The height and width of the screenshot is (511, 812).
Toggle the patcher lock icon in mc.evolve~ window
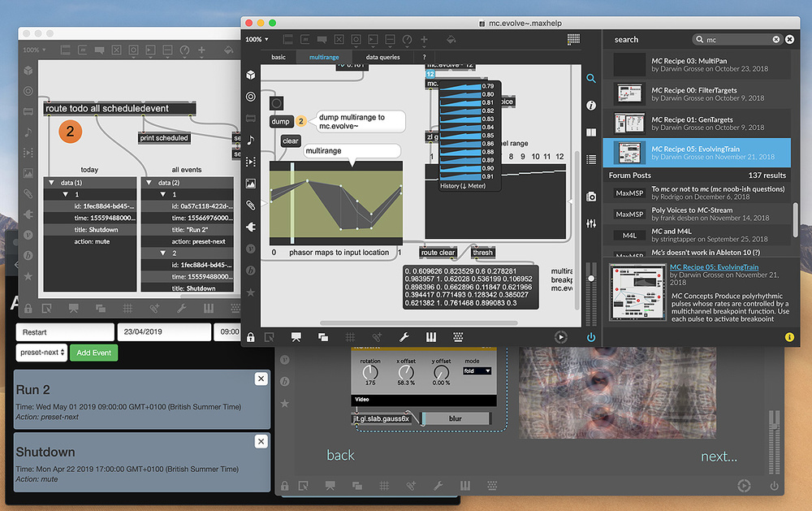click(x=251, y=337)
